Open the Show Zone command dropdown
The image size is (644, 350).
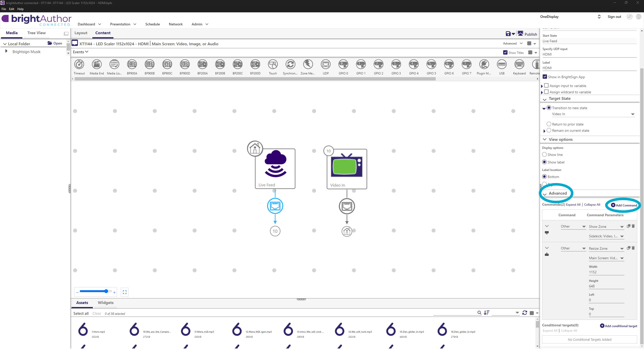[622, 227]
